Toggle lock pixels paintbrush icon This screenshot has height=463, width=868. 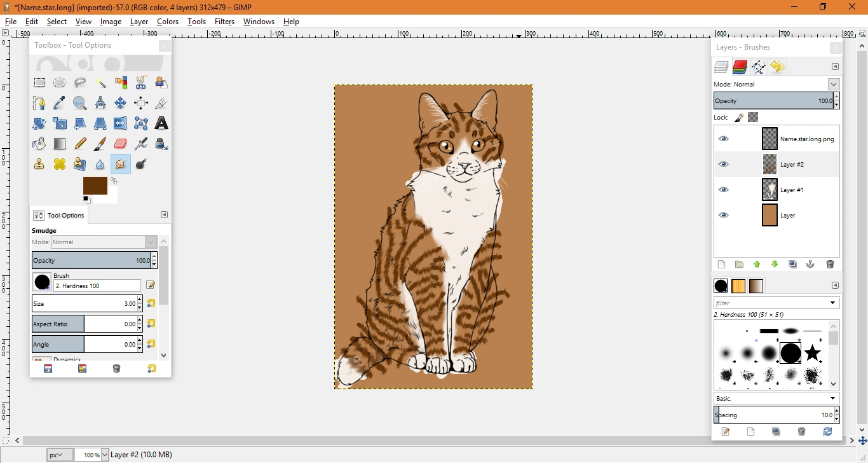739,117
